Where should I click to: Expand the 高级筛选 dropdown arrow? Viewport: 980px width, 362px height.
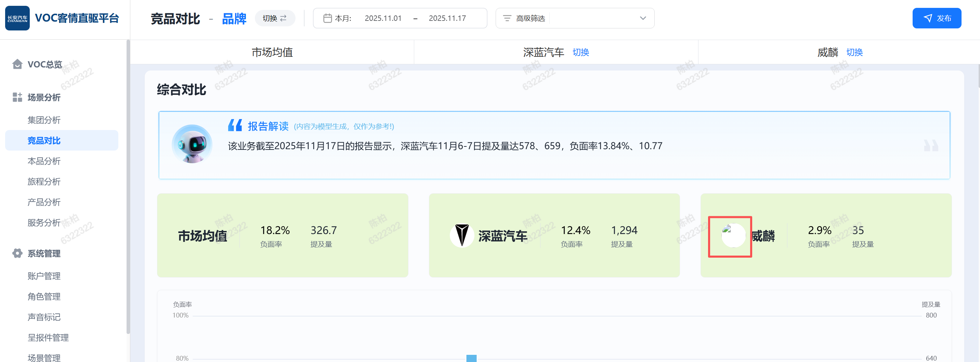click(x=642, y=18)
